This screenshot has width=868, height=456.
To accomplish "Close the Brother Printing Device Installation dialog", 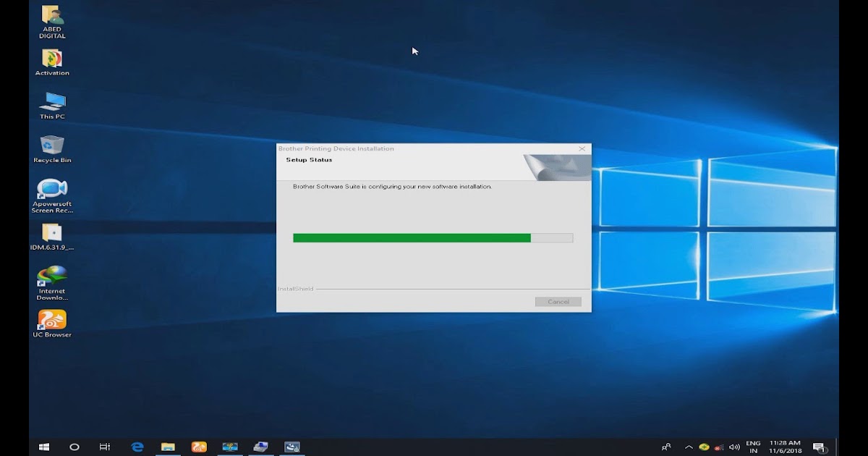I will [582, 148].
